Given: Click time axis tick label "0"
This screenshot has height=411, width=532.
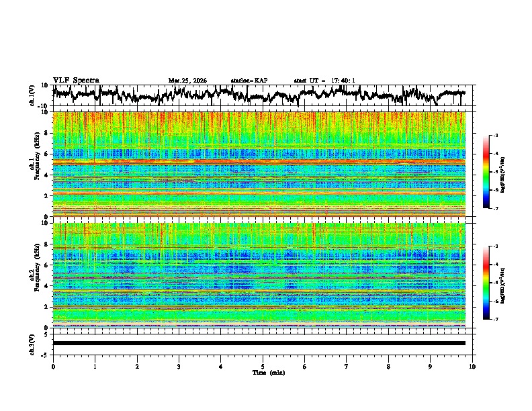Looking at the screenshot, I should pyautogui.click(x=53, y=367).
